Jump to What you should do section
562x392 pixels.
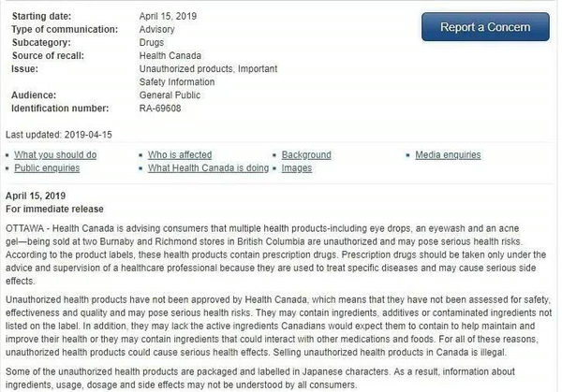pyautogui.click(x=55, y=155)
